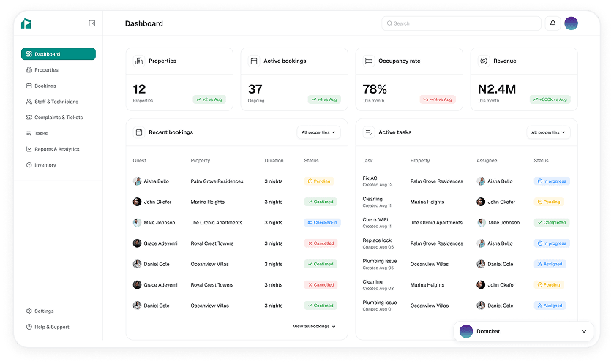Click the +4 vs Aug badge

[324, 99]
